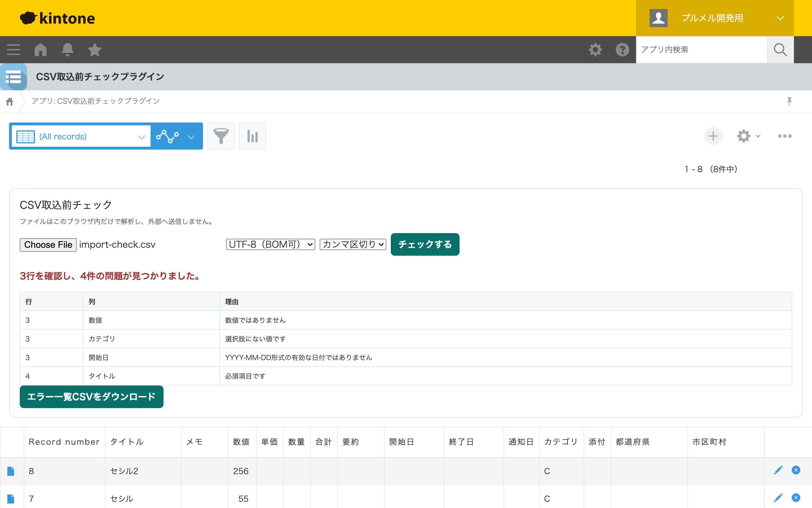Add a new record with plus icon

(713, 136)
